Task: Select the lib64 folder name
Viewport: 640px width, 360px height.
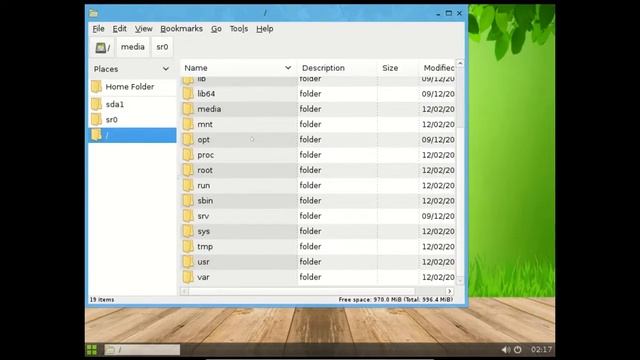Action: click(x=206, y=93)
